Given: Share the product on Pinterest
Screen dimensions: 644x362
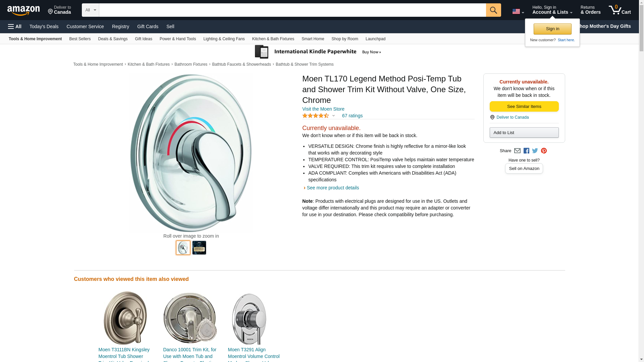Looking at the screenshot, I should (x=544, y=151).
